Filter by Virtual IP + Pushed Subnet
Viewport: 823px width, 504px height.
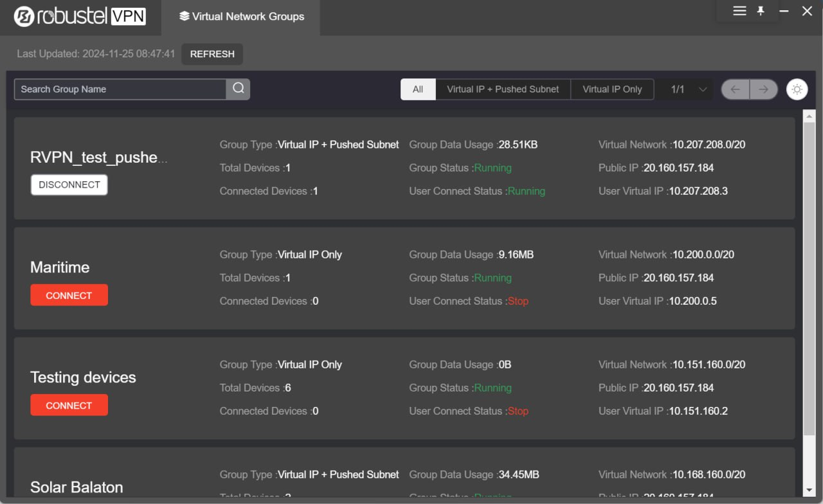503,89
